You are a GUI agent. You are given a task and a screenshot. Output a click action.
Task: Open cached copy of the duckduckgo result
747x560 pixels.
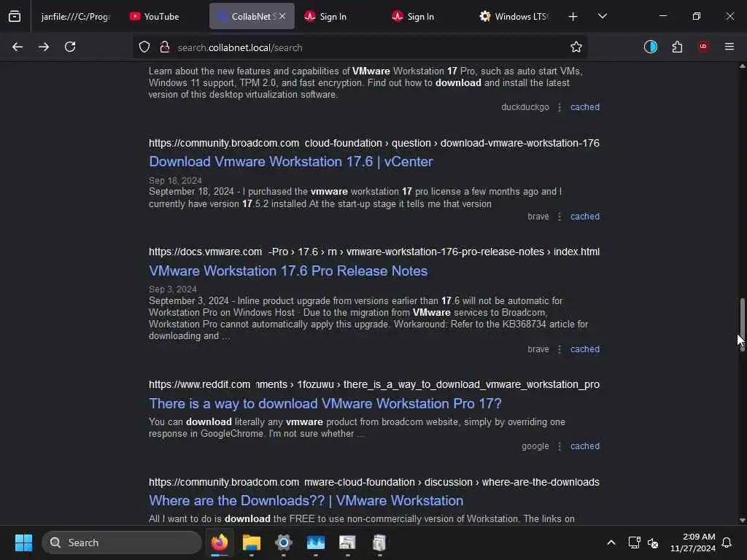click(585, 107)
